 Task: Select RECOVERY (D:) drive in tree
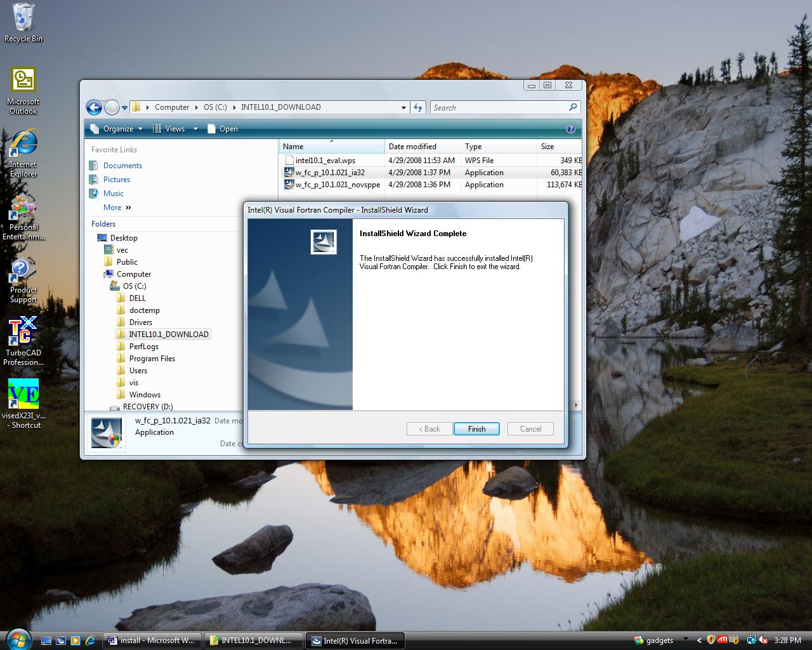[x=147, y=407]
